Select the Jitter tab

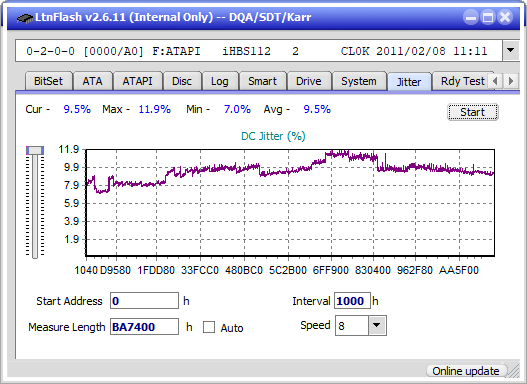pyautogui.click(x=409, y=82)
